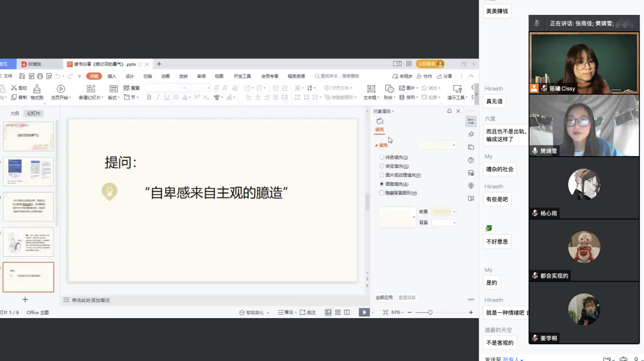Open the View (视图) ribbon tab
Image resolution: width=644 pixels, height=361 pixels.
(x=219, y=76)
